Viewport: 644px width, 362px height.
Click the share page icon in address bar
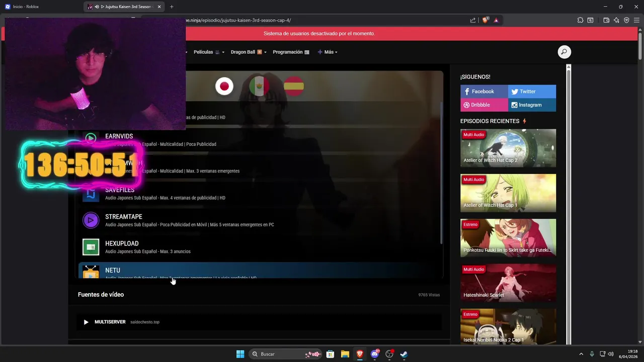click(473, 20)
